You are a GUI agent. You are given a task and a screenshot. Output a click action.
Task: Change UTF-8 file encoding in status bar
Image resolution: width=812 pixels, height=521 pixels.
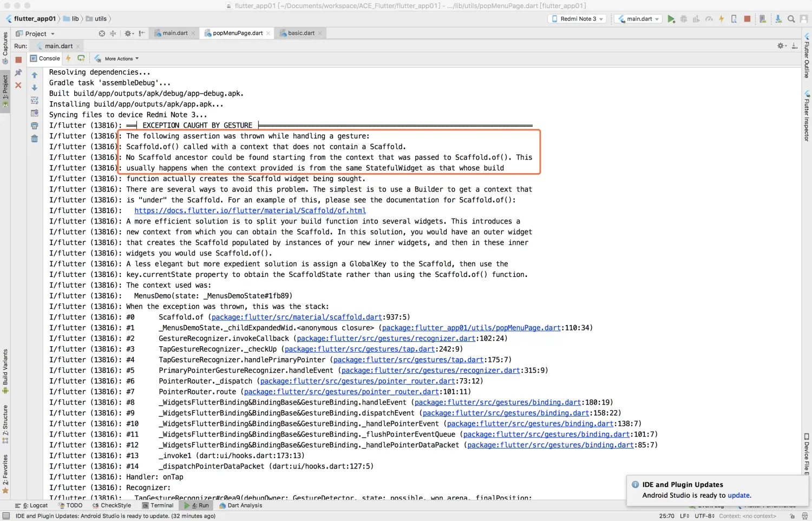point(705,516)
